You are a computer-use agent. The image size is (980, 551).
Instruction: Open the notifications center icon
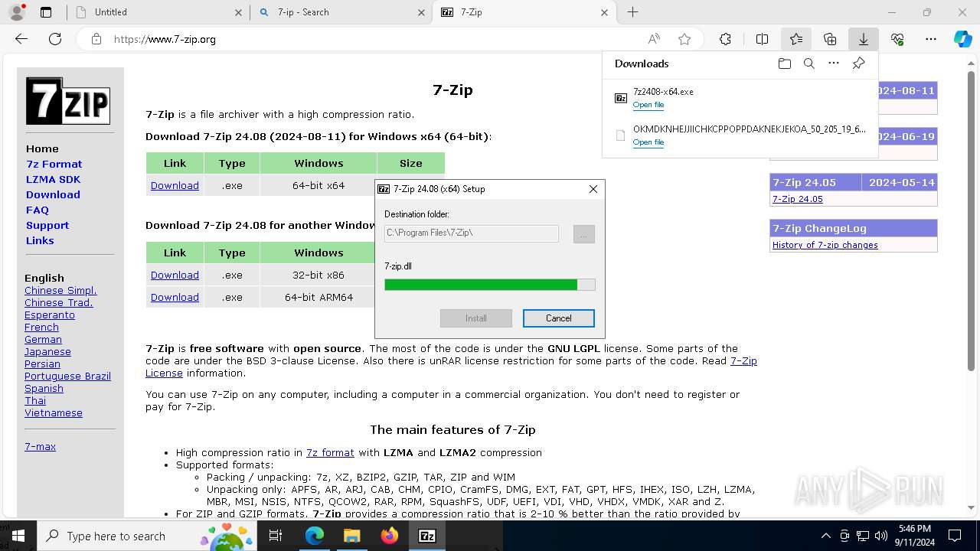tap(955, 536)
